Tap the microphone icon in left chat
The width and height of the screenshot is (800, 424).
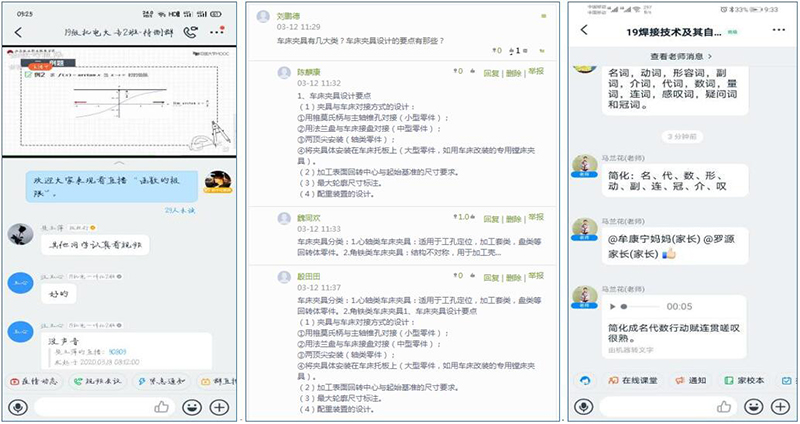pyautogui.click(x=16, y=407)
